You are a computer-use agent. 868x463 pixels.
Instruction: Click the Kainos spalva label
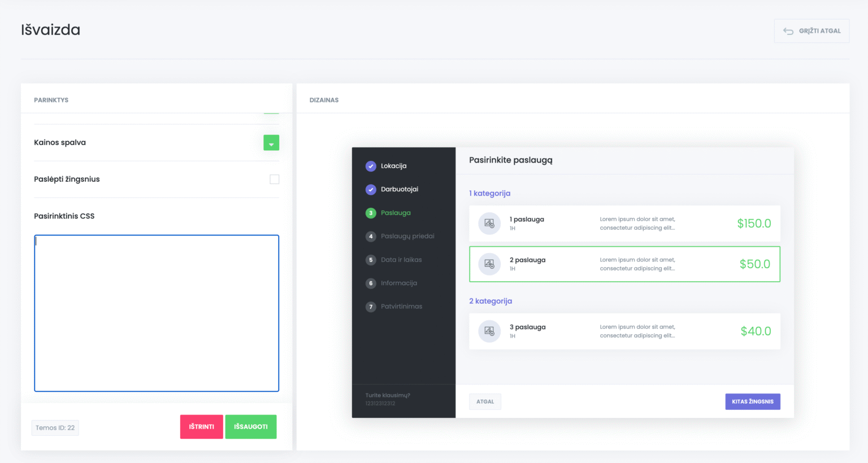(60, 143)
